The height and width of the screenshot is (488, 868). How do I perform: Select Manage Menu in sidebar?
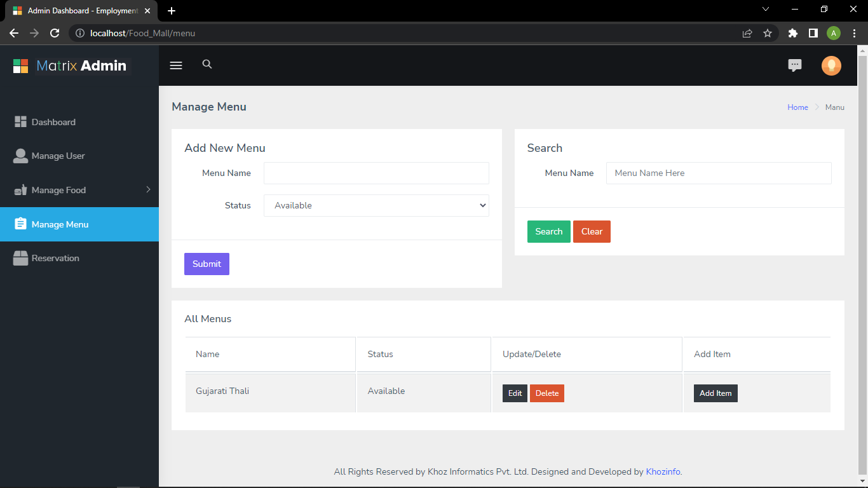[79, 224]
